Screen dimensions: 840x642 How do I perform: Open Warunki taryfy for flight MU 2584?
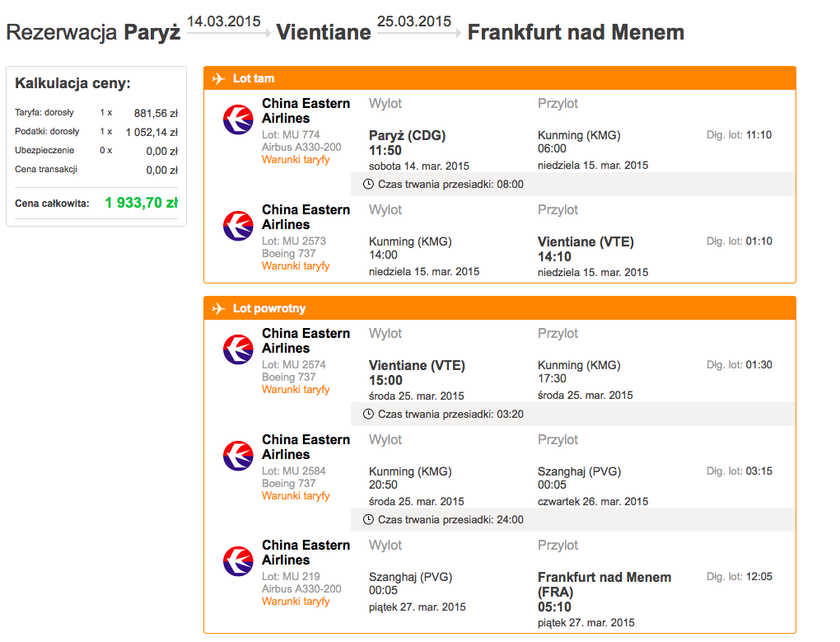point(296,496)
